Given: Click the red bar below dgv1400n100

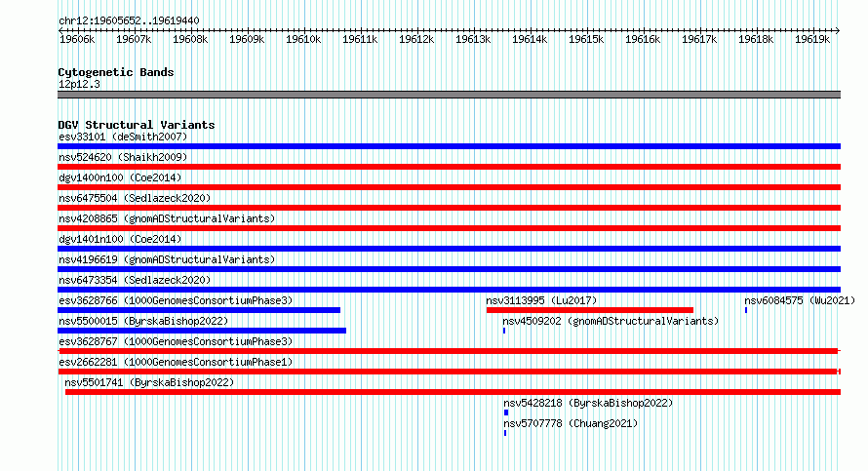Looking at the screenshot, I should pyautogui.click(x=449, y=187).
